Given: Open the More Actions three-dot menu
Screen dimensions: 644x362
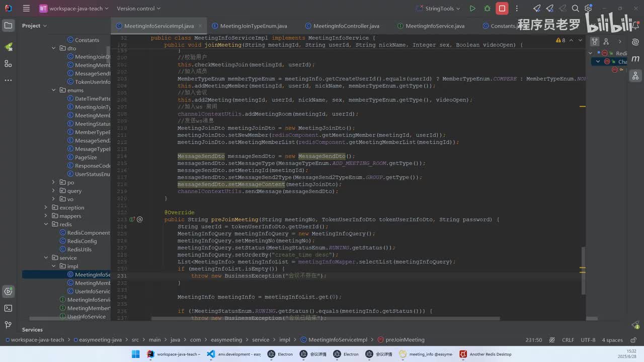Looking at the screenshot, I should pos(517,9).
